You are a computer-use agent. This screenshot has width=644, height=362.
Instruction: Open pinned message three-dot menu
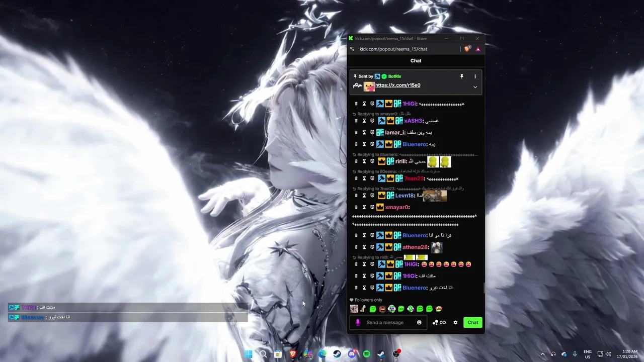(475, 76)
